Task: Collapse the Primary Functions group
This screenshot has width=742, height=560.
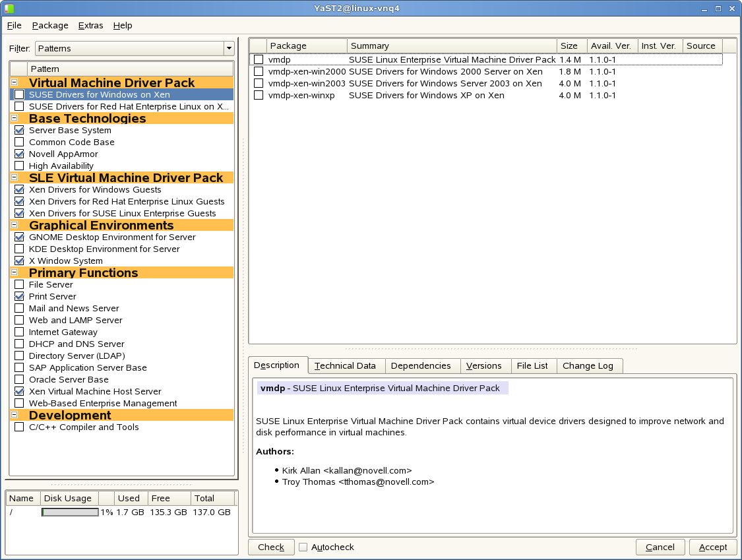Action: point(15,273)
